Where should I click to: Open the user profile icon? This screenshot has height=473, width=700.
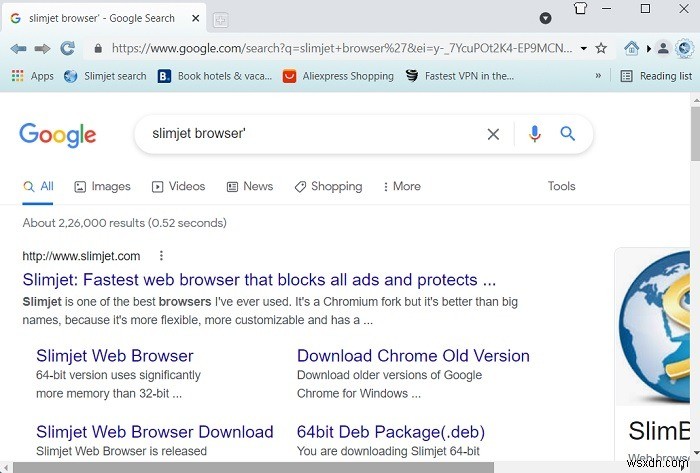[x=662, y=48]
